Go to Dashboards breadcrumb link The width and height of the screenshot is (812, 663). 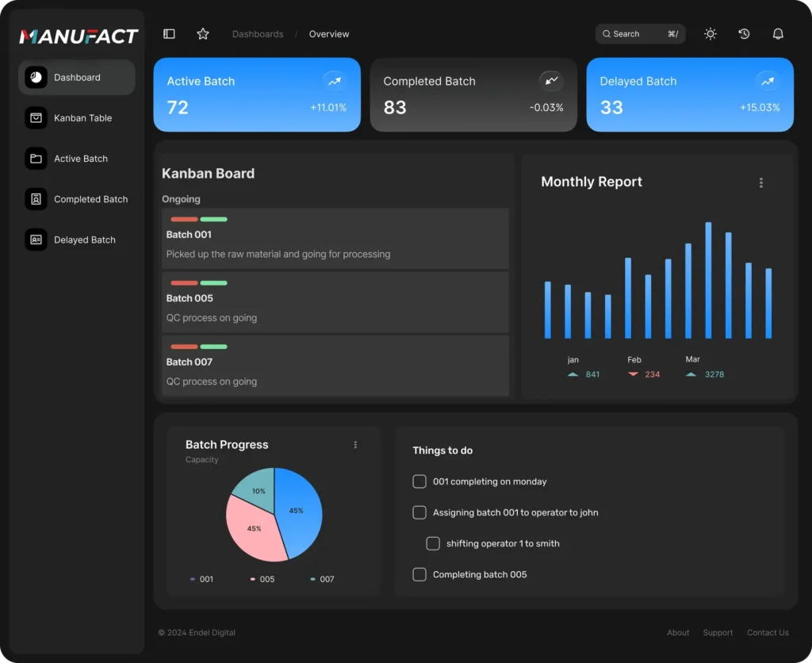tap(258, 34)
